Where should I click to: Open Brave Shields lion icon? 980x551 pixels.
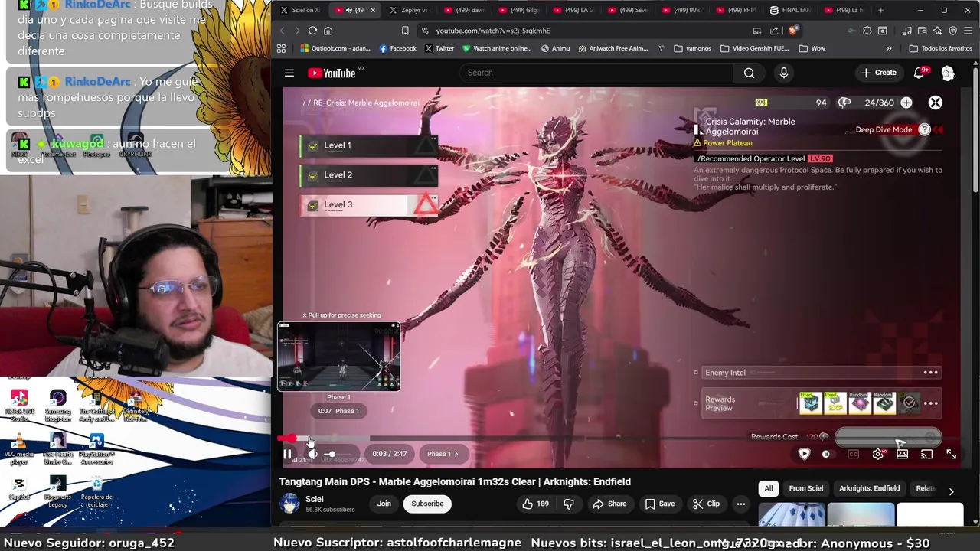tap(793, 31)
